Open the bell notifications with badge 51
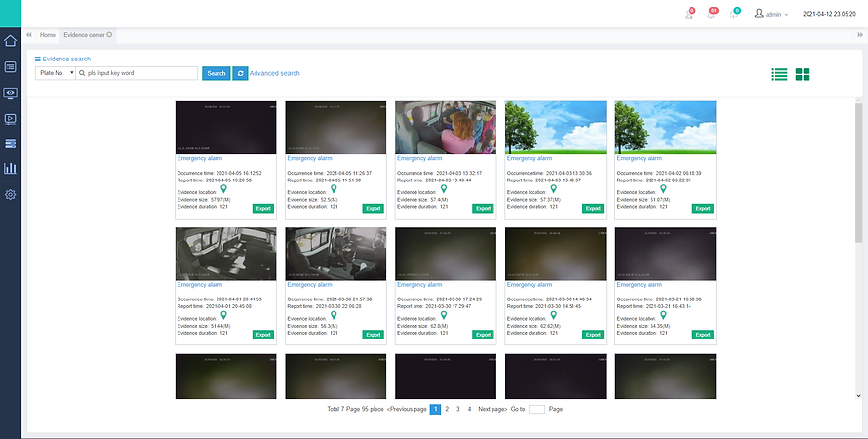Image resolution: width=868 pixels, height=439 pixels. [711, 14]
